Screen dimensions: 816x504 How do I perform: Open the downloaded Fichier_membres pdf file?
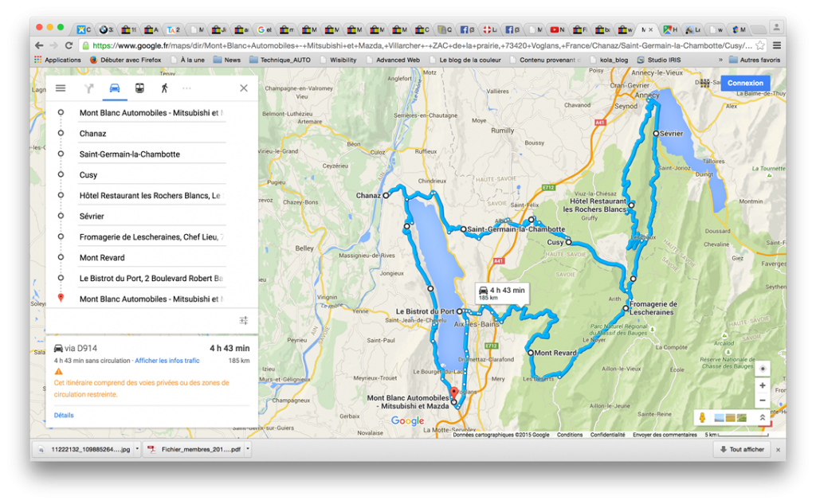196,449
